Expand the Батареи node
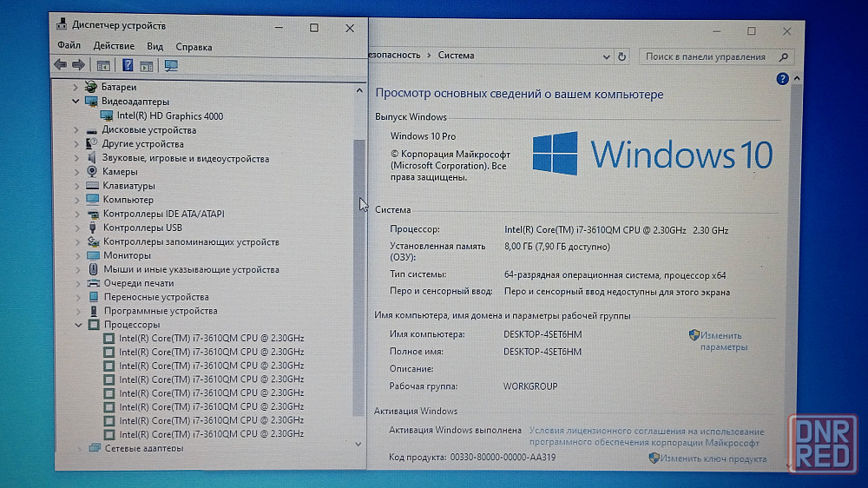This screenshot has height=488, width=868. tap(76, 87)
